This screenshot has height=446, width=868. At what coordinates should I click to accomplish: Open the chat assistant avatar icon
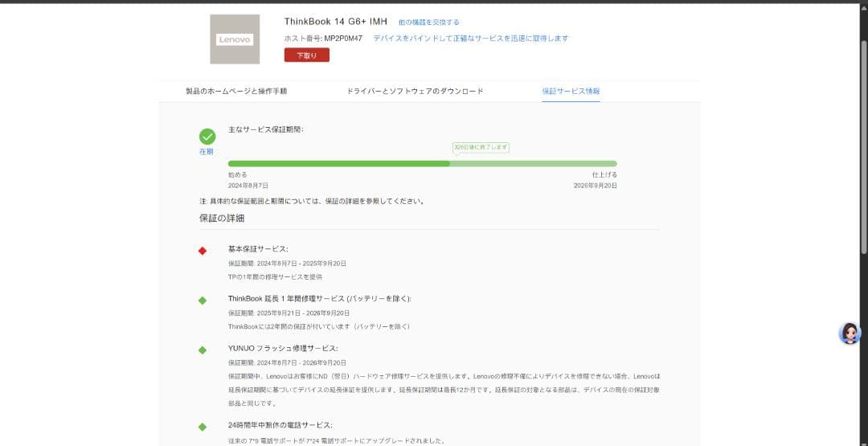pyautogui.click(x=850, y=333)
